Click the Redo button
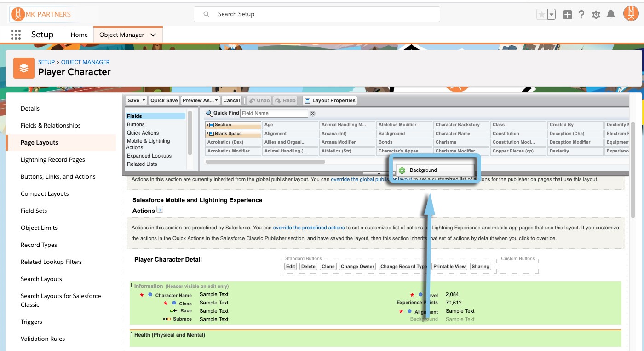This screenshot has height=351, width=644. 286,100
